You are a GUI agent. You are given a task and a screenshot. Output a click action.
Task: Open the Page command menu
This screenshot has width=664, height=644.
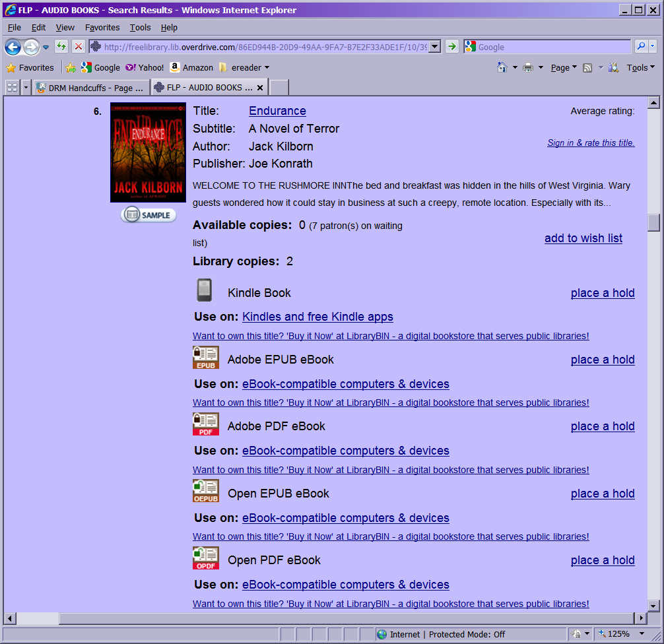564,67
